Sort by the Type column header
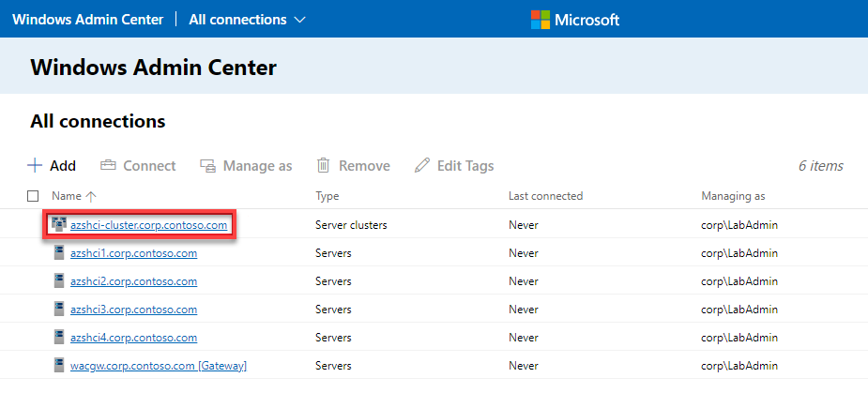This screenshot has height=393, width=868. 327,196
